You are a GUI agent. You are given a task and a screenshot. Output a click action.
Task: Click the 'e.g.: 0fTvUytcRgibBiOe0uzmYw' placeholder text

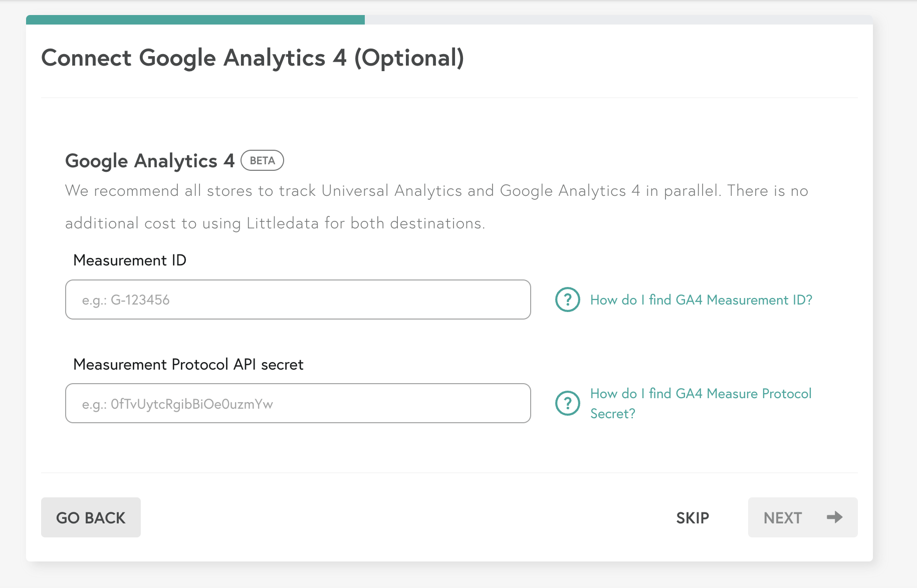click(x=177, y=404)
